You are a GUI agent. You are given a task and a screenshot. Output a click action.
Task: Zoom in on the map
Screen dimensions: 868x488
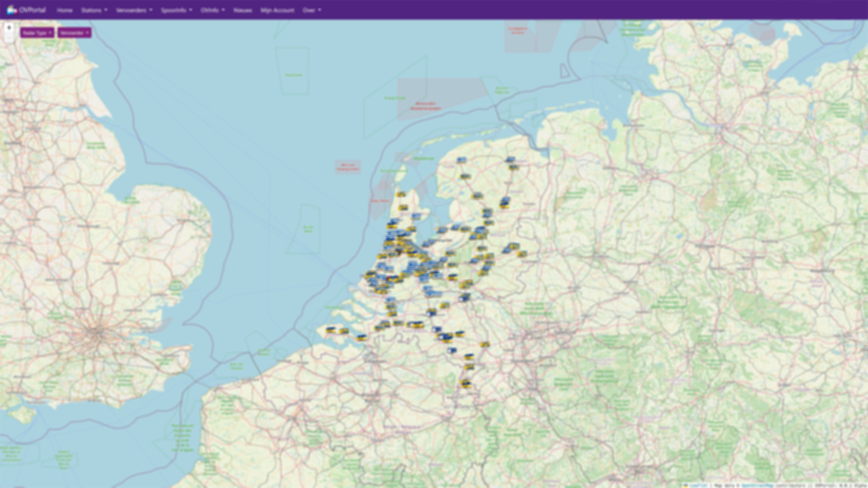point(9,28)
